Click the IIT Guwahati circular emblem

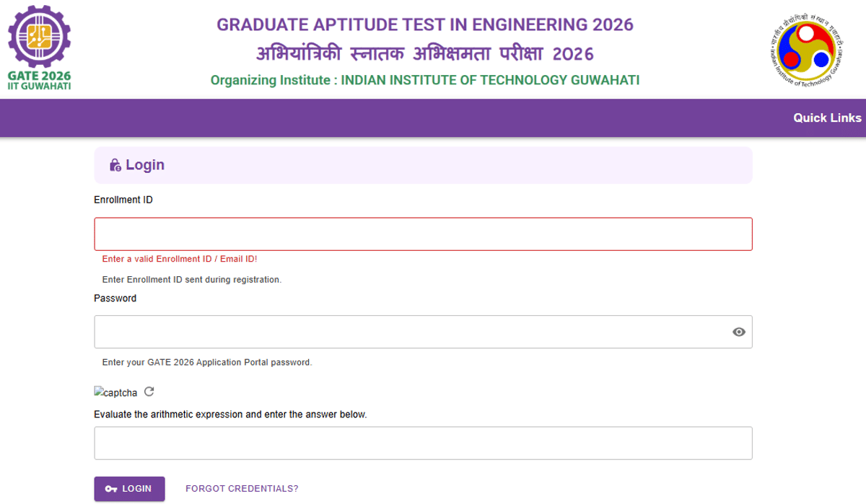click(805, 48)
